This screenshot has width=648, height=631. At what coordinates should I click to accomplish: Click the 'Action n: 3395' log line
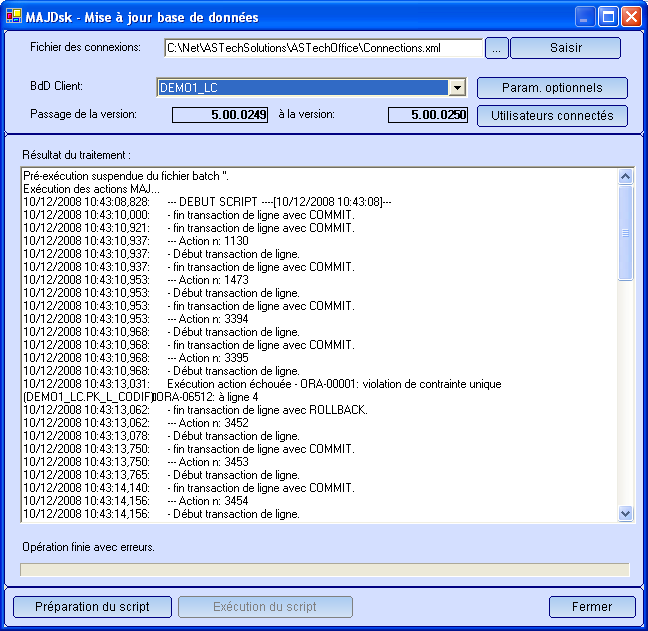(136, 358)
